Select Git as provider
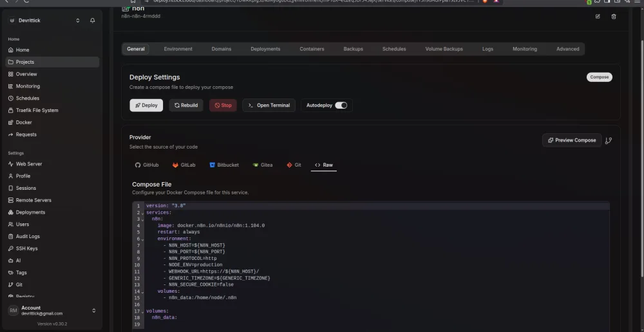Viewport: 644px width, 332px height. tap(294, 165)
